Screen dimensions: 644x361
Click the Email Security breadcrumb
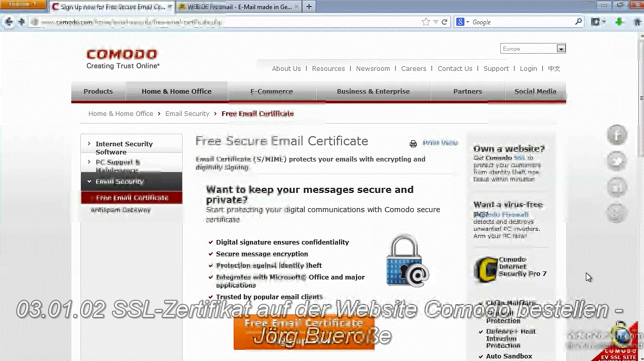[x=187, y=114]
